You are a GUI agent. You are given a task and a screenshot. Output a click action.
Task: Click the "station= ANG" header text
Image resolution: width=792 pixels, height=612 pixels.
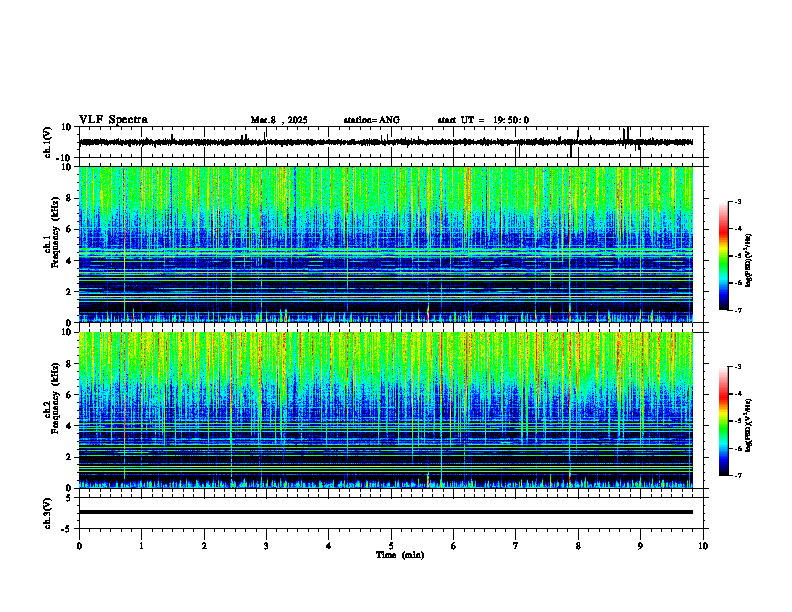point(372,120)
